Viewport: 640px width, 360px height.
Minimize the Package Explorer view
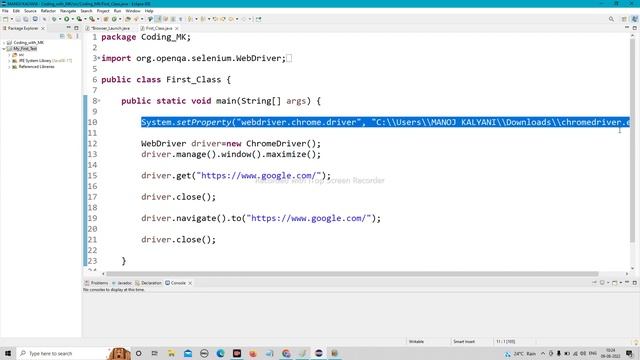pyautogui.click(x=68, y=28)
